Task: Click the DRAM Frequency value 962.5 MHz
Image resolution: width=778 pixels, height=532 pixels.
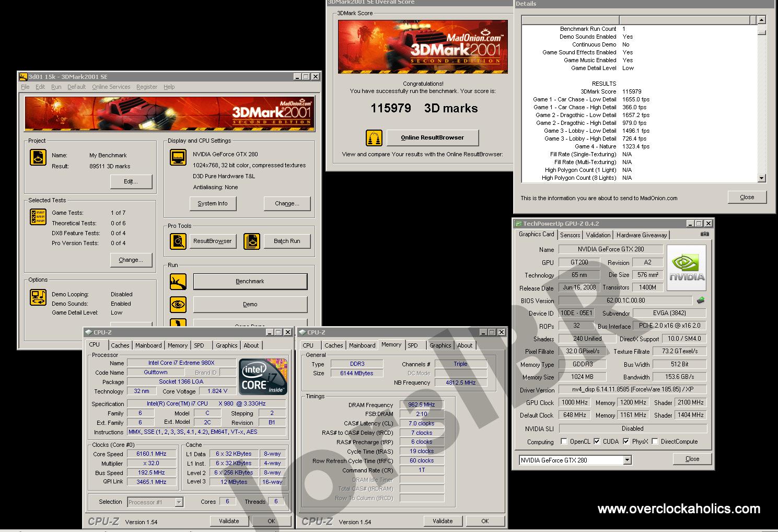Action: pos(422,404)
